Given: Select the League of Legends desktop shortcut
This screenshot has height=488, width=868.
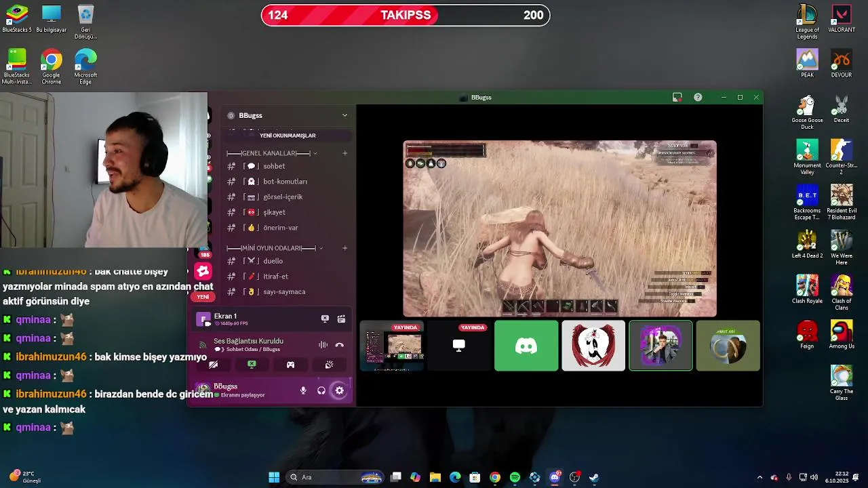Looking at the screenshot, I should (x=807, y=22).
